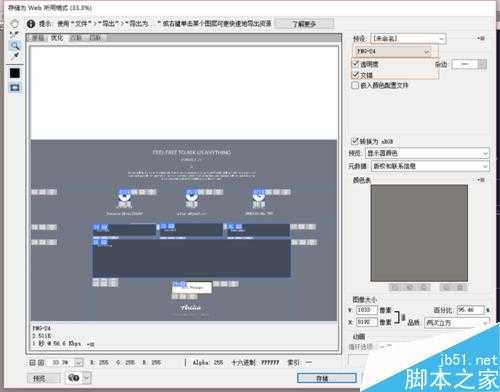Click the delete color trash icon
Viewport: 500px width, 392px height.
coord(460,287)
